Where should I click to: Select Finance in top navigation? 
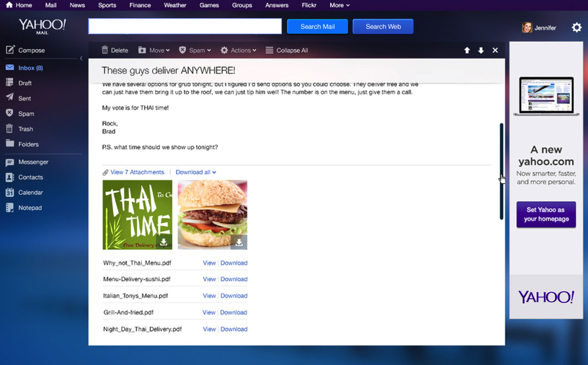(x=140, y=5)
